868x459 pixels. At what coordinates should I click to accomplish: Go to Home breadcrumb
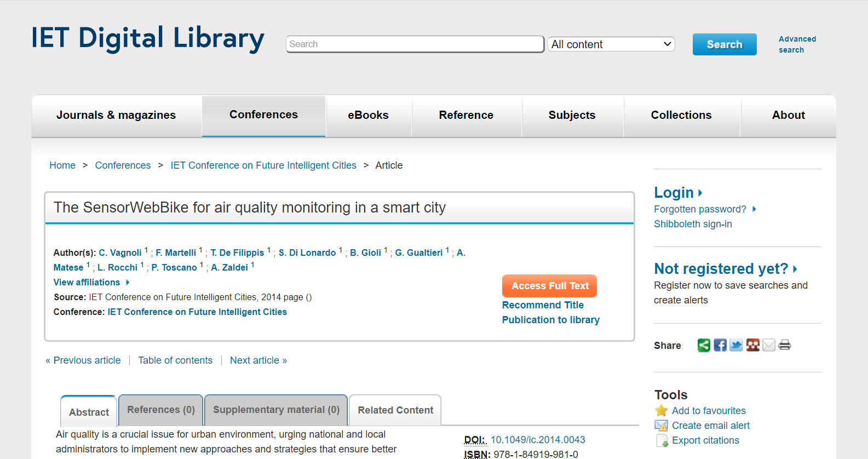(x=62, y=165)
